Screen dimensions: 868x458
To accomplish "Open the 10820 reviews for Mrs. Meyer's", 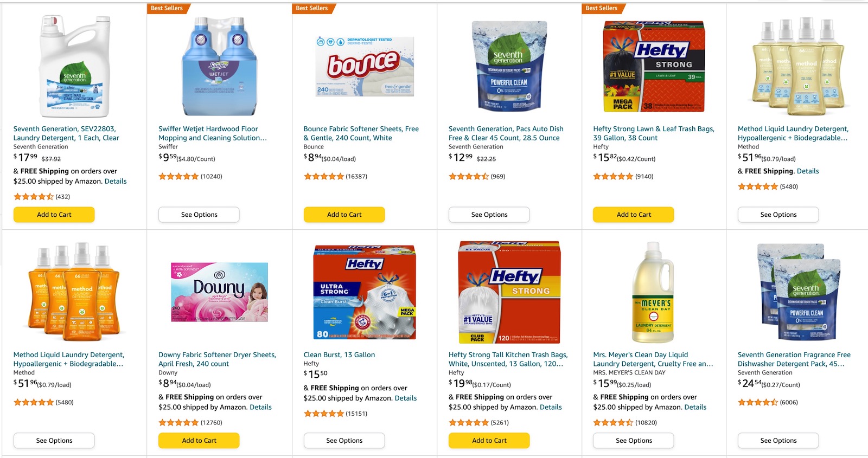I will coord(646,423).
